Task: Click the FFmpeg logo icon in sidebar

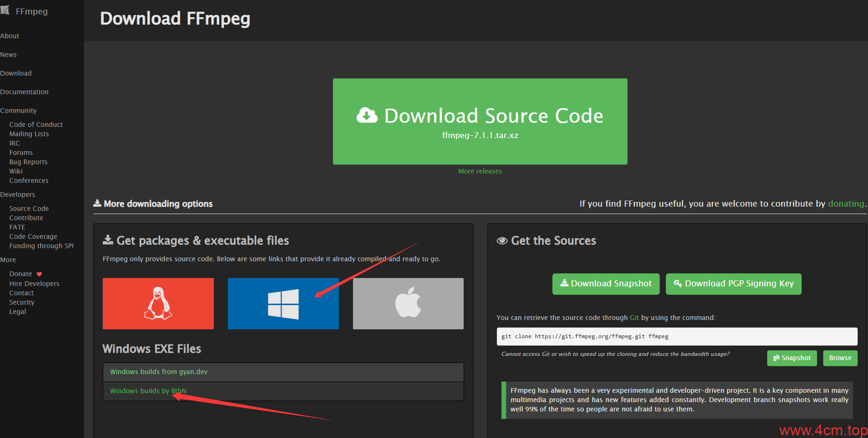Action: (5, 11)
